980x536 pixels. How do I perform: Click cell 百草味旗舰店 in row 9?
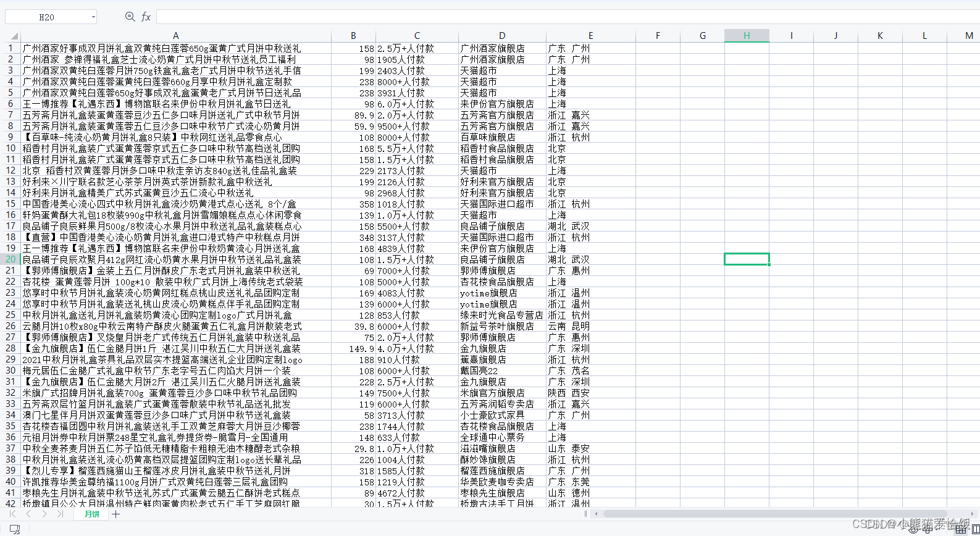pos(502,137)
